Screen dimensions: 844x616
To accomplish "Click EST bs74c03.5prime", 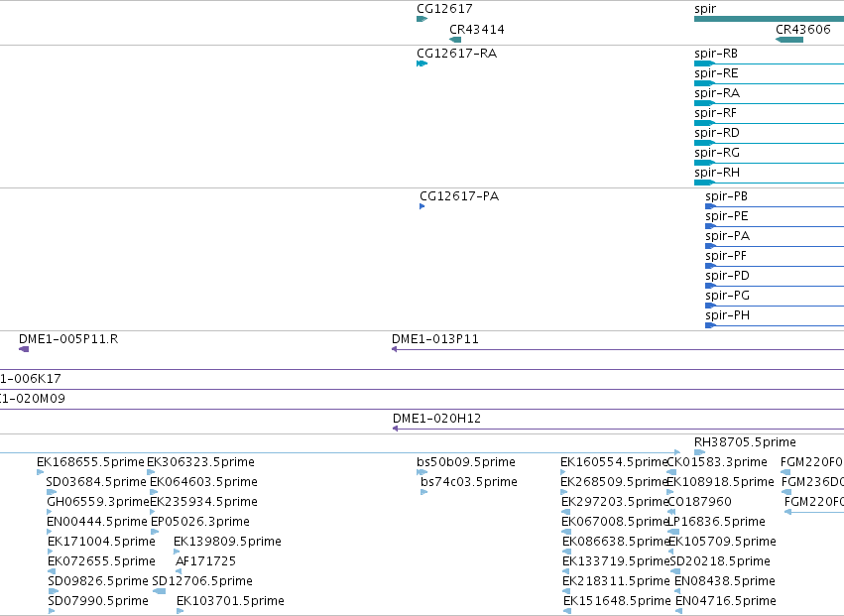I will [x=469, y=482].
